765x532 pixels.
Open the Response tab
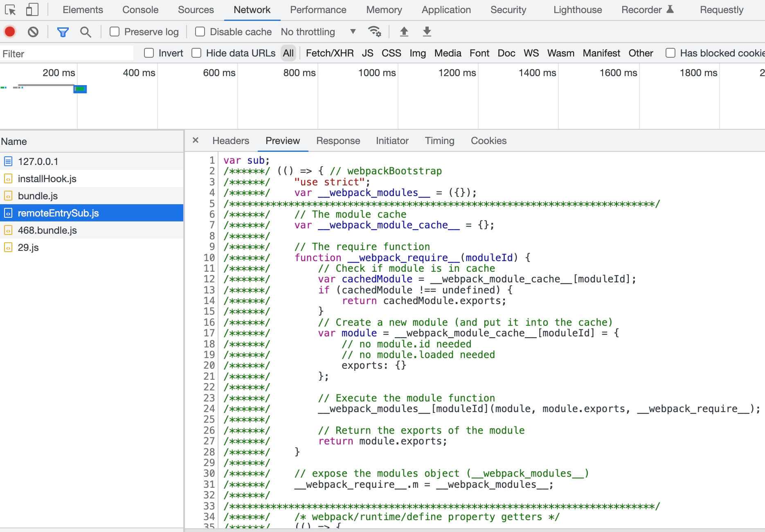pyautogui.click(x=338, y=141)
